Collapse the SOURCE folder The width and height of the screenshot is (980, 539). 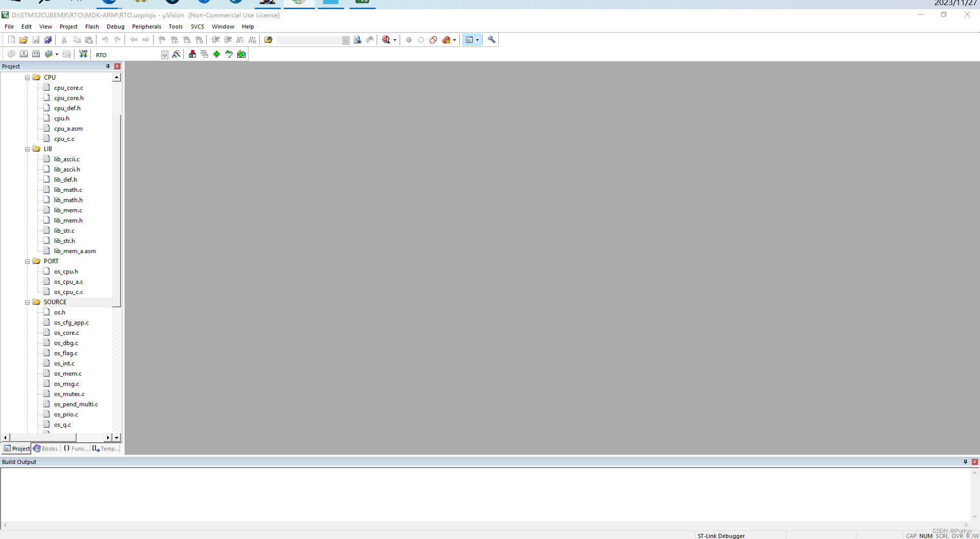(x=28, y=302)
